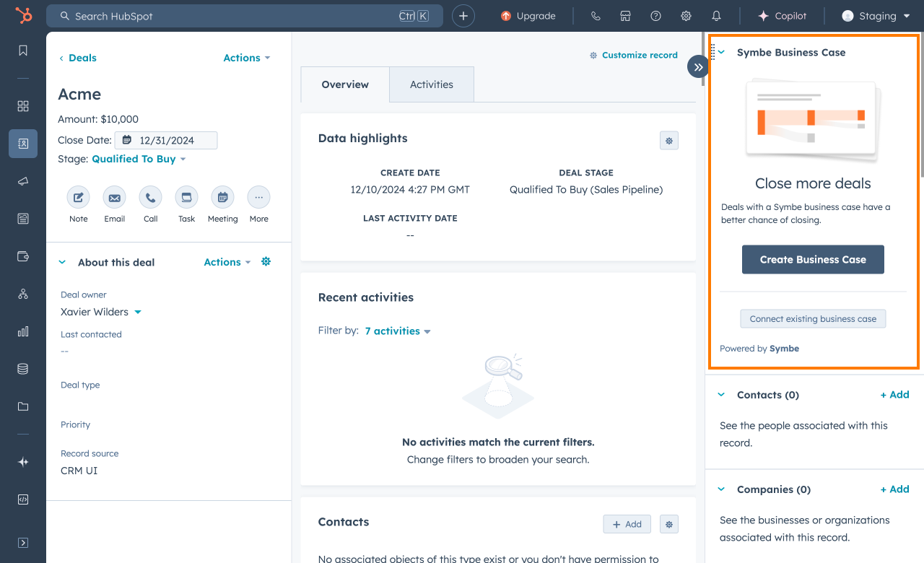Screen dimensions: 924x563
Task: Add a contact in the Contacts sidebar card
Action: [895, 395]
